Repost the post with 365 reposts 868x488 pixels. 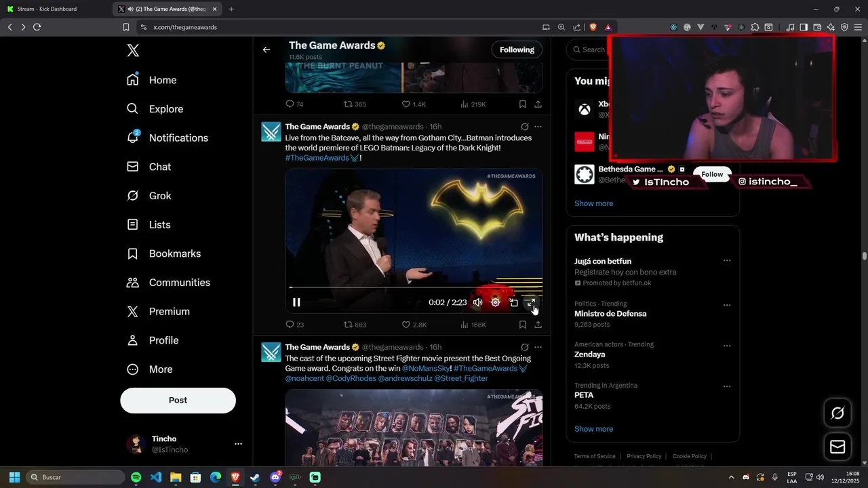355,104
